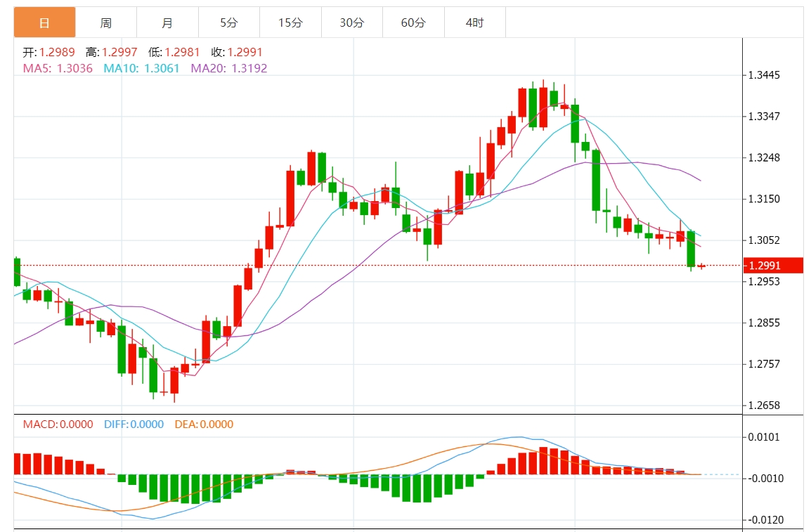Viewport: 811px width, 532px height.
Task: Click the MA10: 1.3061 legend label
Action: coord(142,68)
